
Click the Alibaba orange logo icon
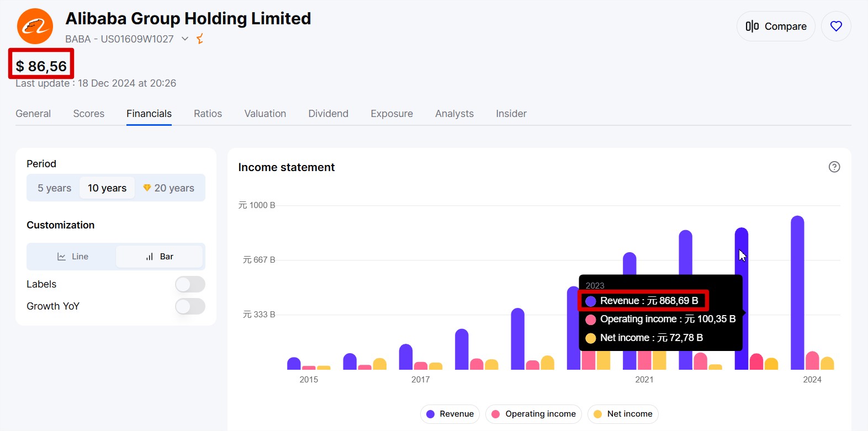(x=35, y=26)
